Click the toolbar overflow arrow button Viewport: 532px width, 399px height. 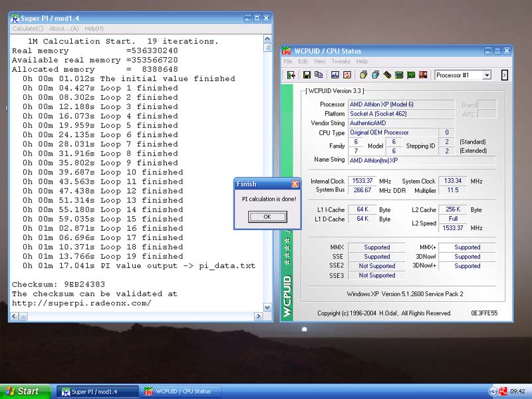click(504, 75)
